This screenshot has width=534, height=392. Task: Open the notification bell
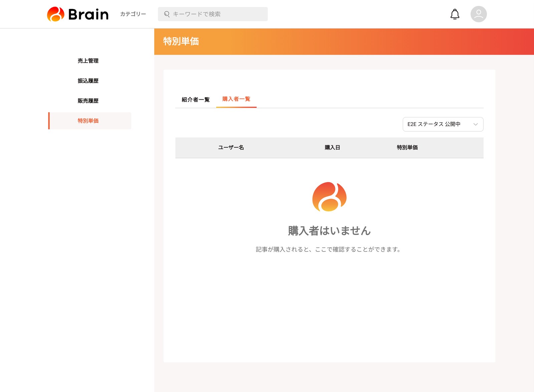[x=455, y=14]
